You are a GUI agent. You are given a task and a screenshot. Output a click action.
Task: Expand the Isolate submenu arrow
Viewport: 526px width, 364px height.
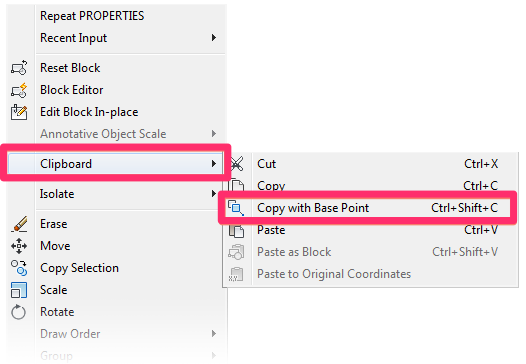[214, 194]
